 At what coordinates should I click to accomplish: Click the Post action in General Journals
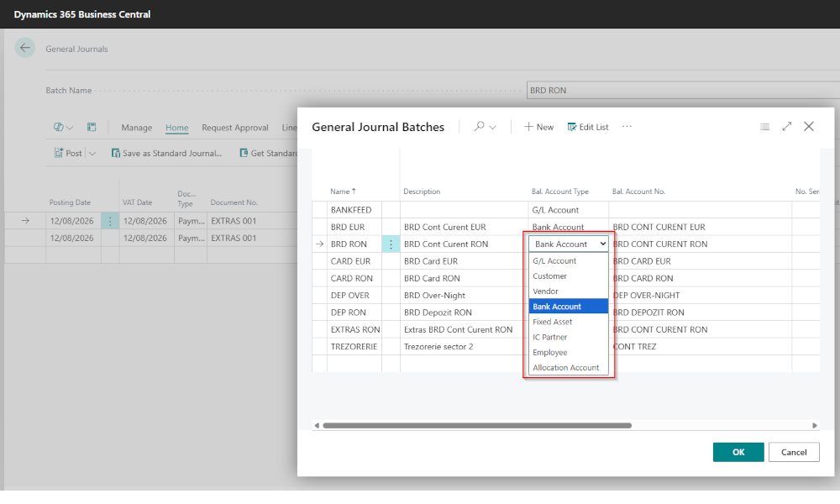(x=68, y=153)
